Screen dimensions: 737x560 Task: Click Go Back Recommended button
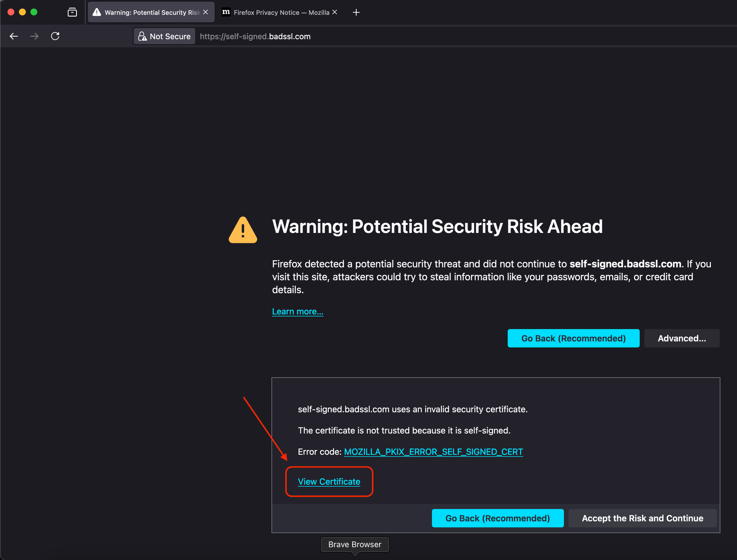[573, 338]
